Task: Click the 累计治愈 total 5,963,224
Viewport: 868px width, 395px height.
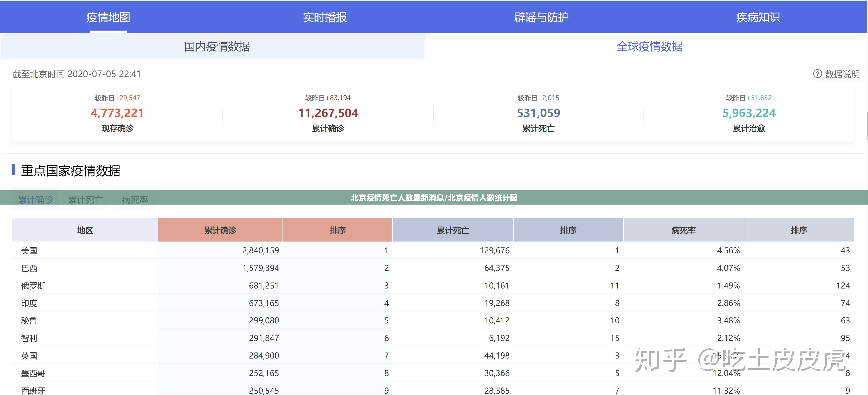Action: pos(749,113)
